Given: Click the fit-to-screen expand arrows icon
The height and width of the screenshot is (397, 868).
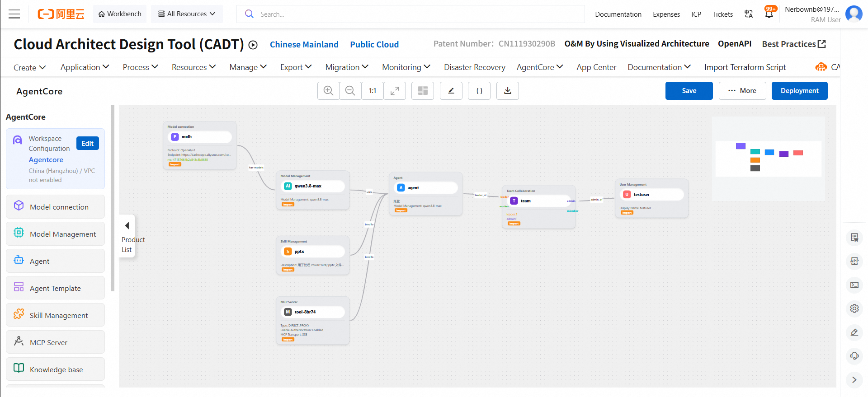Looking at the screenshot, I should [395, 91].
